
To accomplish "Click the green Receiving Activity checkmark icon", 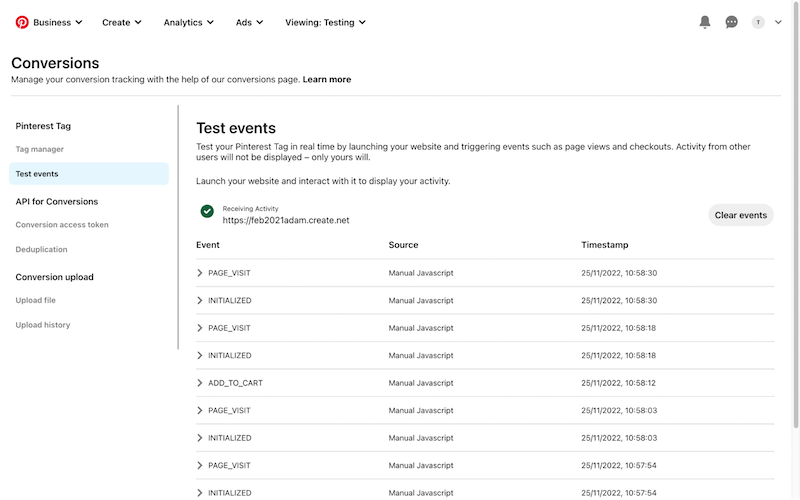I will point(207,211).
